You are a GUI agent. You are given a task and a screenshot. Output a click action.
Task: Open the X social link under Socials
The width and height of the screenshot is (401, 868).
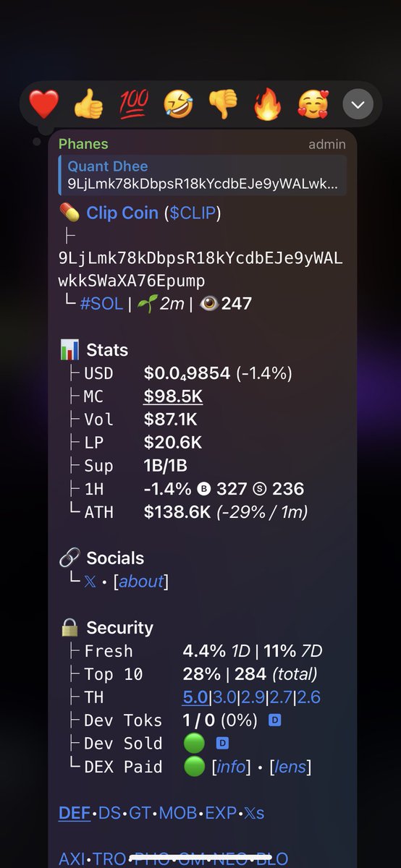(x=90, y=582)
